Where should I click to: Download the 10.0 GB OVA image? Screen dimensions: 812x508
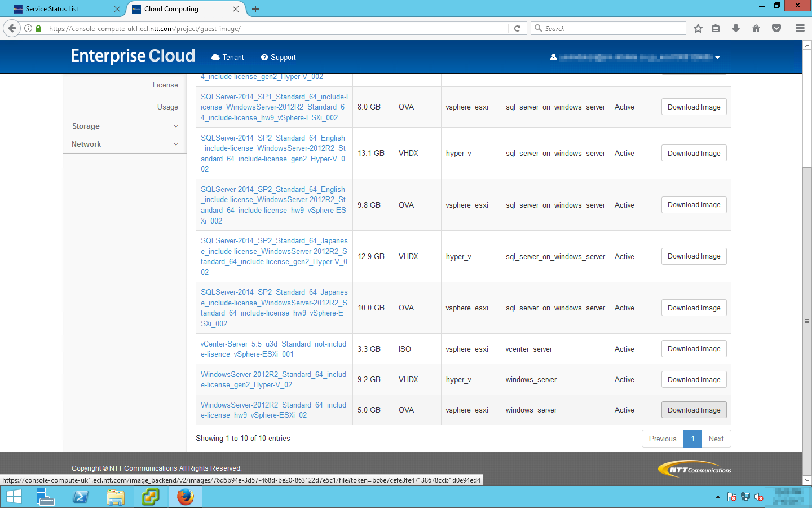[x=694, y=308]
